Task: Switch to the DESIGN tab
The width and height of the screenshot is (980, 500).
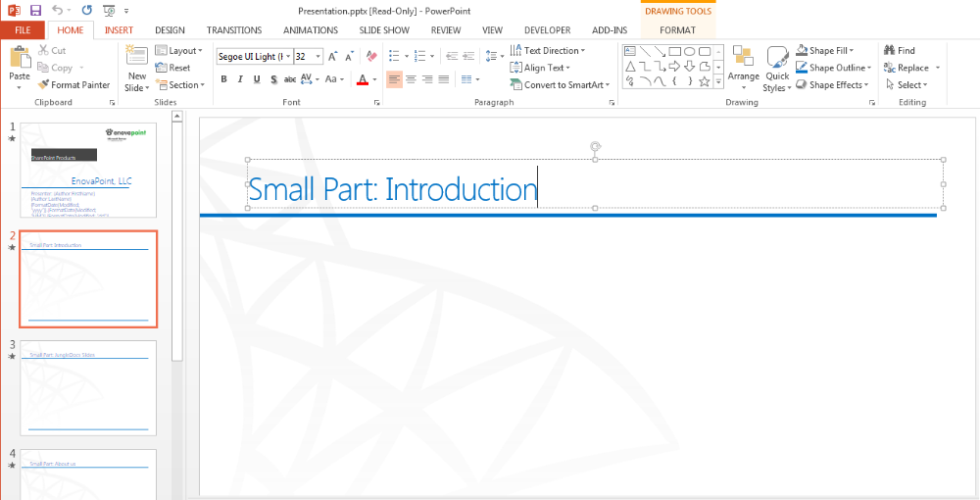Action: [170, 30]
